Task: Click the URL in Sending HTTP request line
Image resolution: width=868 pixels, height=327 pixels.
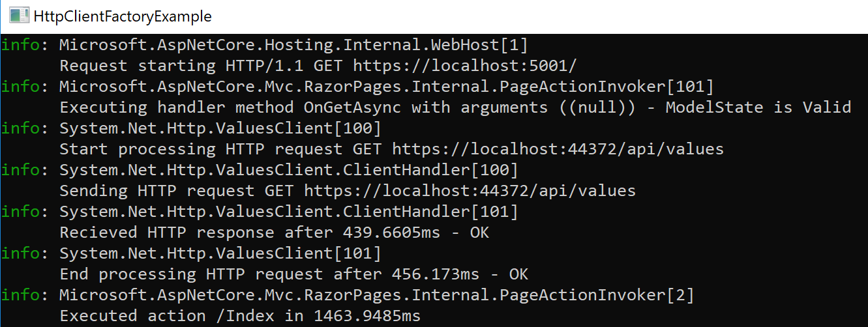Action: click(x=470, y=191)
